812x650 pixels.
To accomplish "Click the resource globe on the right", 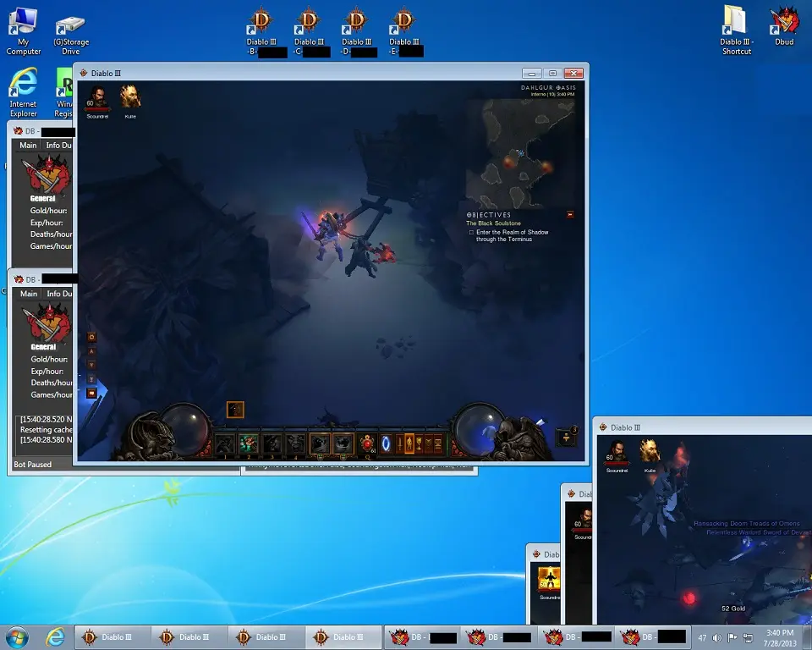I will [478, 429].
